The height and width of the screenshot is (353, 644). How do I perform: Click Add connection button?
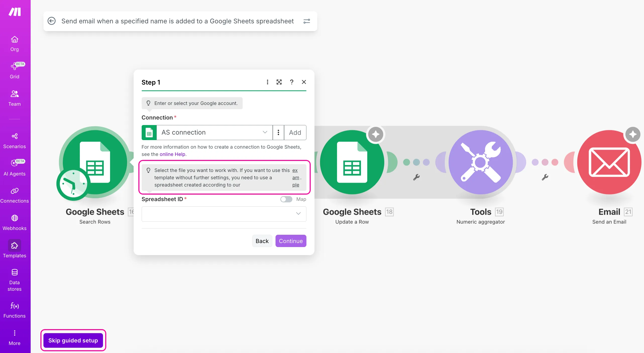[295, 133]
